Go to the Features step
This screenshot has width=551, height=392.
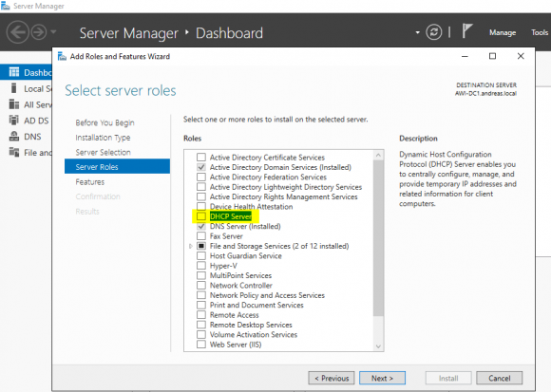click(90, 182)
